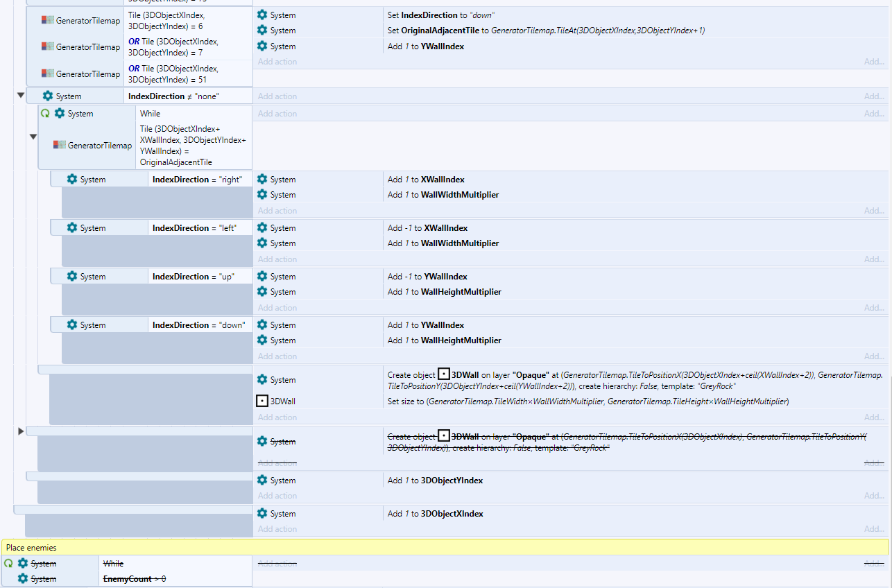Click the right-side Add... below the Set size action
Screen dimensions: 892x588
[x=874, y=417]
